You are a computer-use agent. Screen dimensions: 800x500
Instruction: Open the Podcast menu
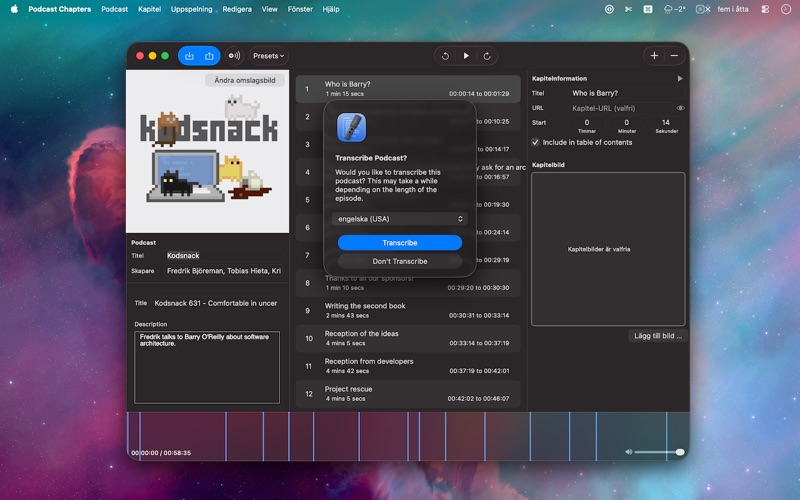[x=114, y=9]
